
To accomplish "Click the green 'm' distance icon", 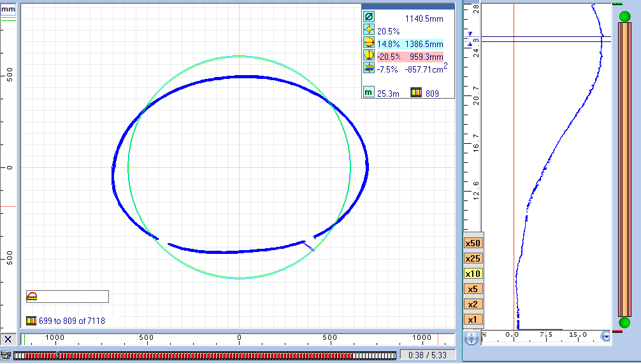I will coord(368,92).
